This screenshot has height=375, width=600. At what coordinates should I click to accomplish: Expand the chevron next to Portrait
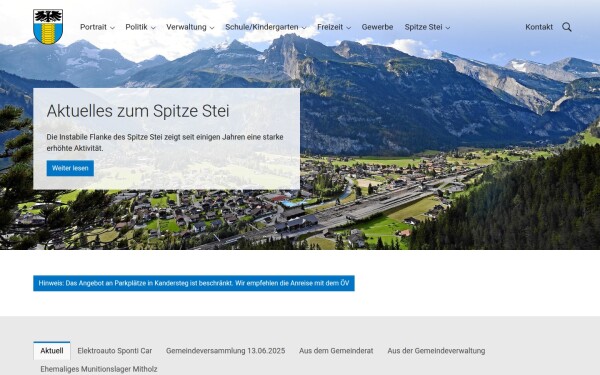[112, 28]
